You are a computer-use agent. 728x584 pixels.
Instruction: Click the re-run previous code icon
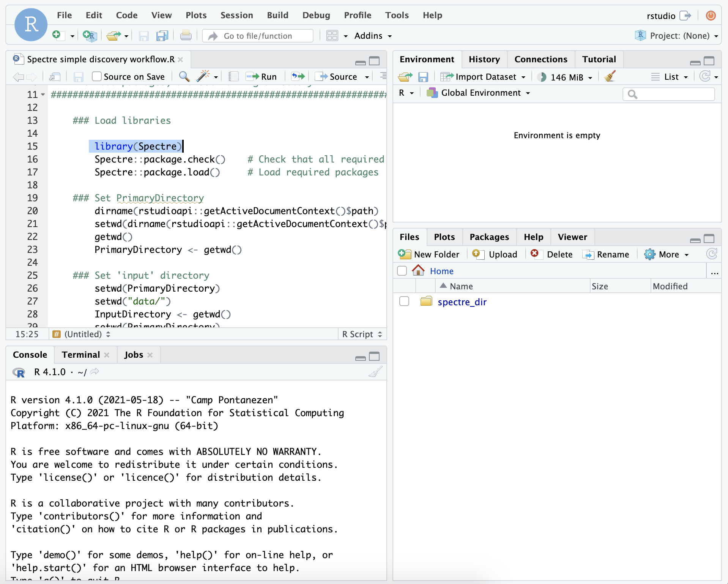point(298,76)
